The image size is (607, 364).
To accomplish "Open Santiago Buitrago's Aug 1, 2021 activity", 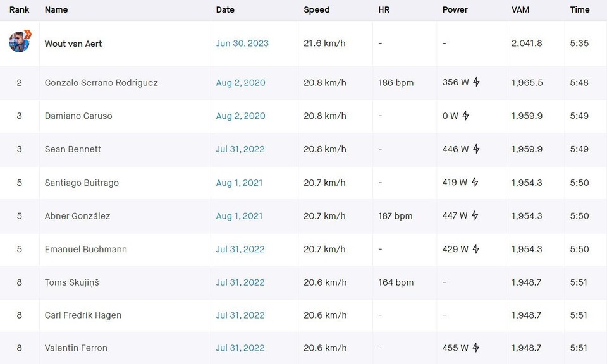I will (x=239, y=183).
